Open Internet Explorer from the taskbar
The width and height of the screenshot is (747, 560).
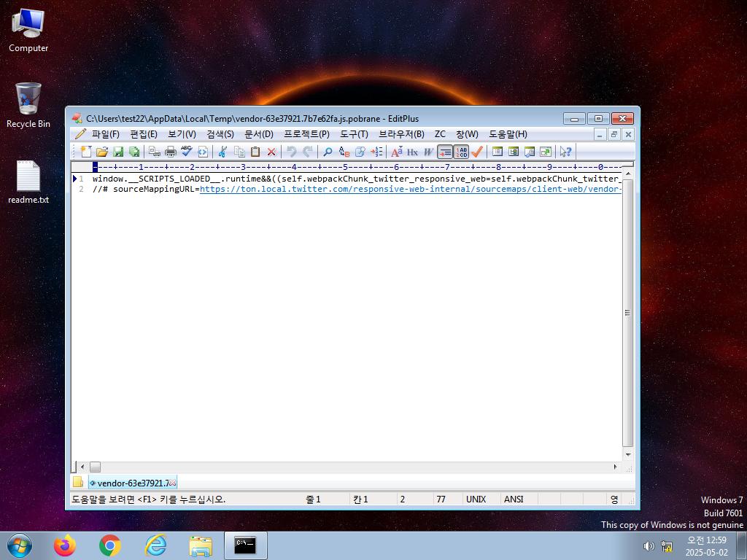tap(155, 545)
